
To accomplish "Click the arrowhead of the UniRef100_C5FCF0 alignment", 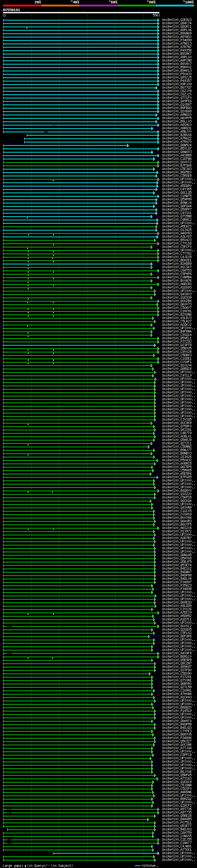I will tap(151, 247).
